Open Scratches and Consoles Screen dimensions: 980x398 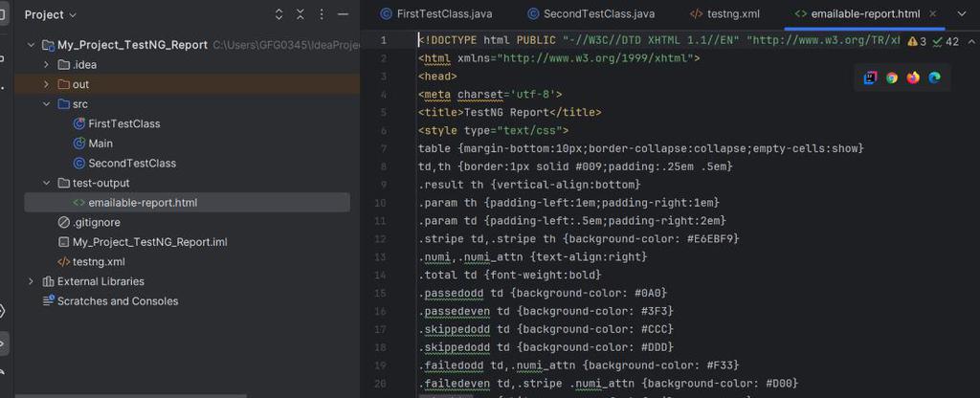coord(117,301)
